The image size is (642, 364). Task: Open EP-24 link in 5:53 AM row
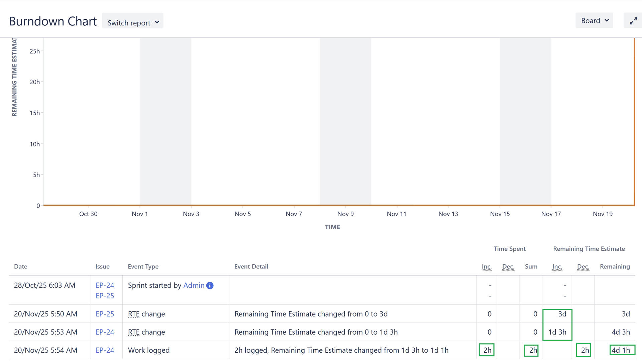(x=105, y=332)
